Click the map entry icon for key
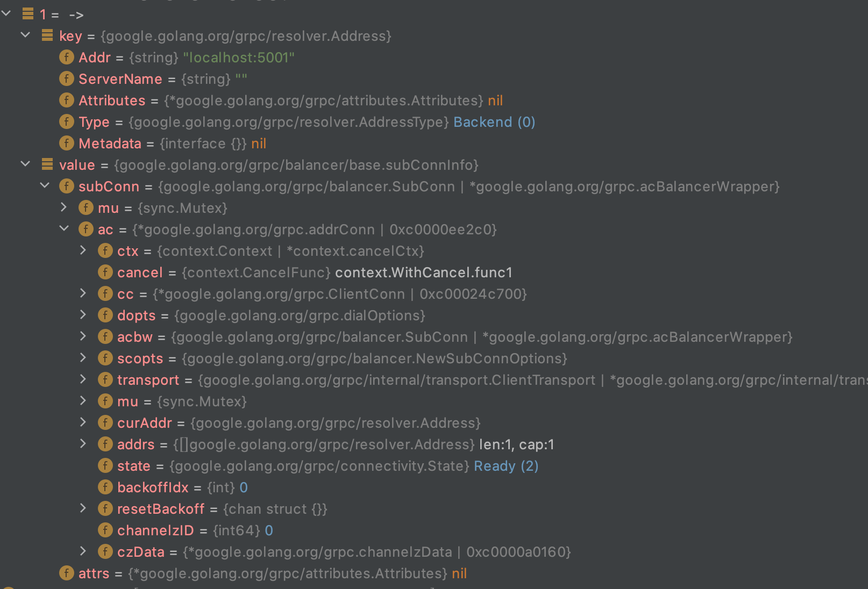Viewport: 868px width, 589px height. pos(47,35)
